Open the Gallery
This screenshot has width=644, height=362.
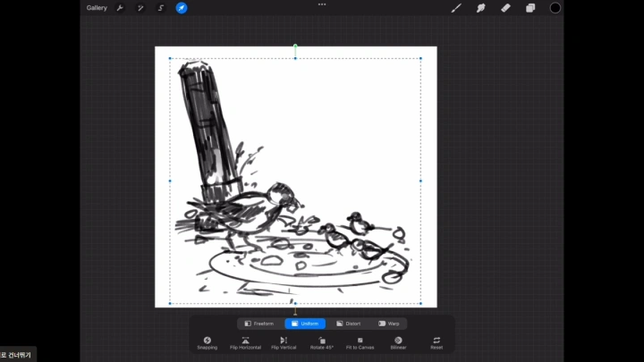point(97,8)
